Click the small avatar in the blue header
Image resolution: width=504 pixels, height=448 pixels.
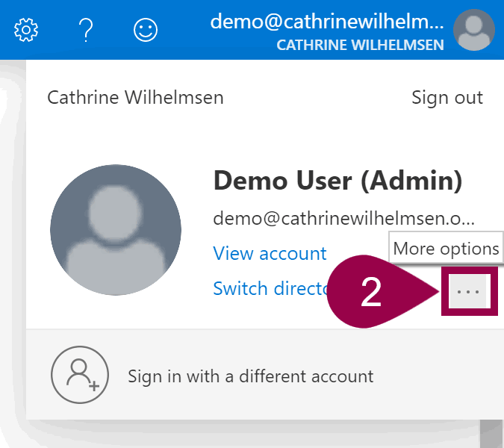pos(474,31)
